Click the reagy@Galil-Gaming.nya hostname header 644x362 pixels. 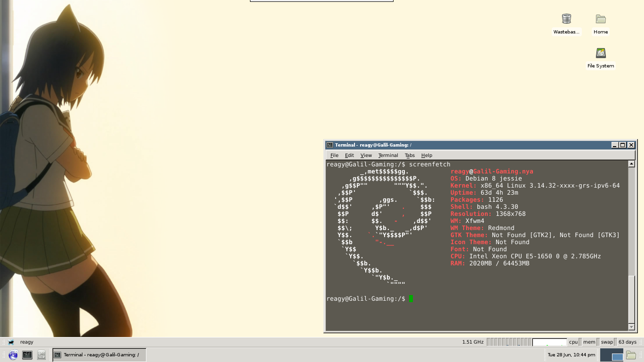492,172
